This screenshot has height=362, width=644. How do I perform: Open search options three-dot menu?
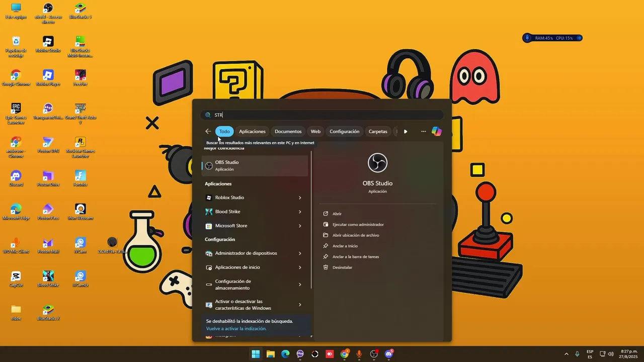tap(423, 131)
